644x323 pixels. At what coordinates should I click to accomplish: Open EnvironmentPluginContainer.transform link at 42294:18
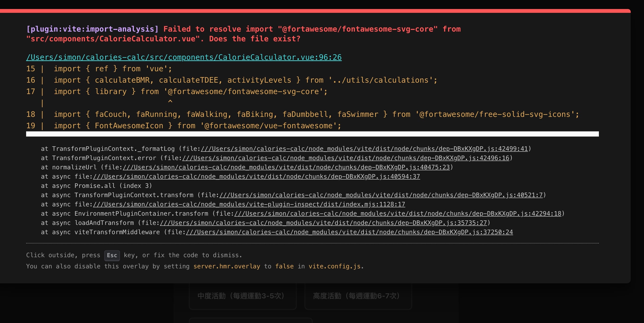pyautogui.click(x=398, y=214)
